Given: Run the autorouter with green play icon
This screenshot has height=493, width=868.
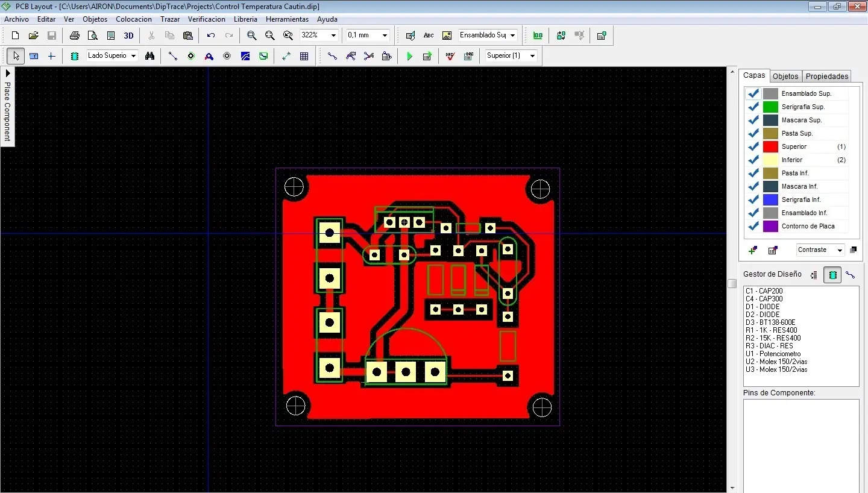Looking at the screenshot, I should coord(410,56).
